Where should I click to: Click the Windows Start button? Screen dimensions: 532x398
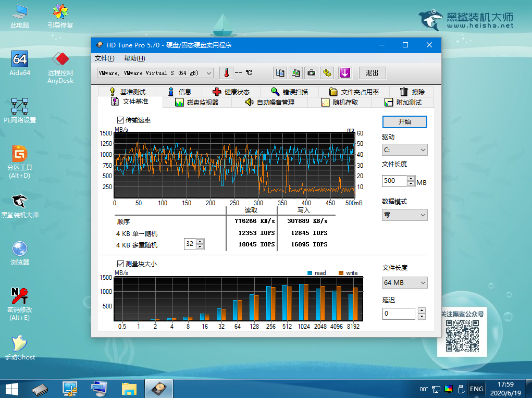[x=11, y=389]
